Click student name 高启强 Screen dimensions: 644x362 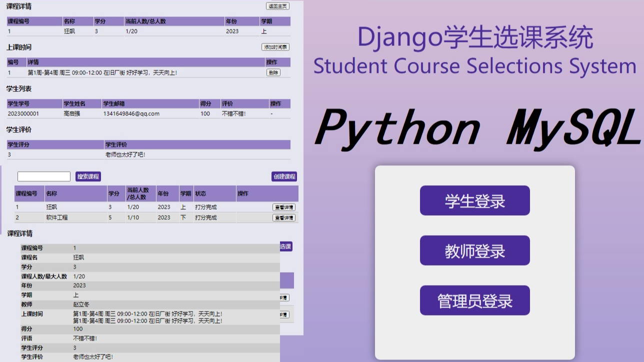(x=73, y=114)
